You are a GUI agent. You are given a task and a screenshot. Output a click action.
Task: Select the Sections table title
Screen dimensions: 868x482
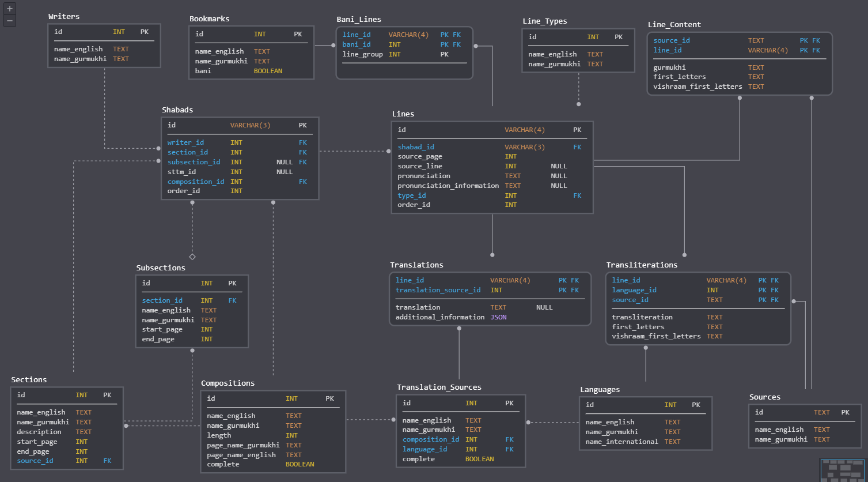(x=29, y=380)
